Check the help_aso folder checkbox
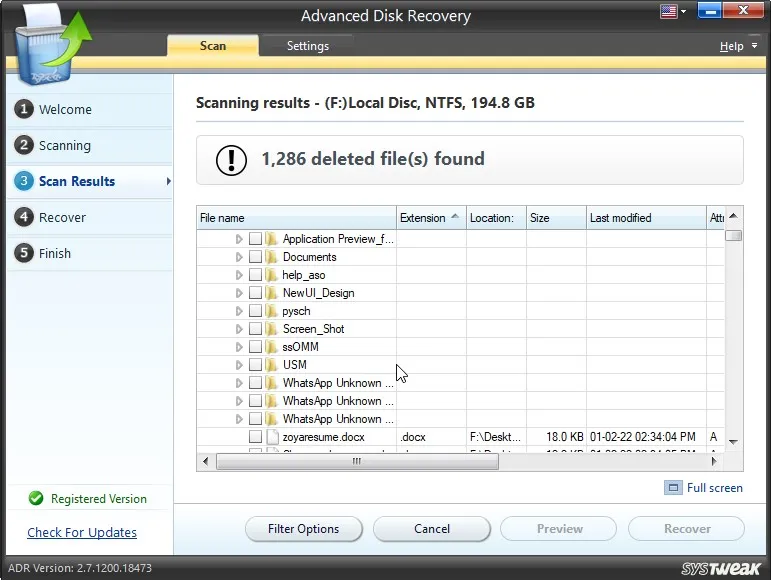 point(255,275)
